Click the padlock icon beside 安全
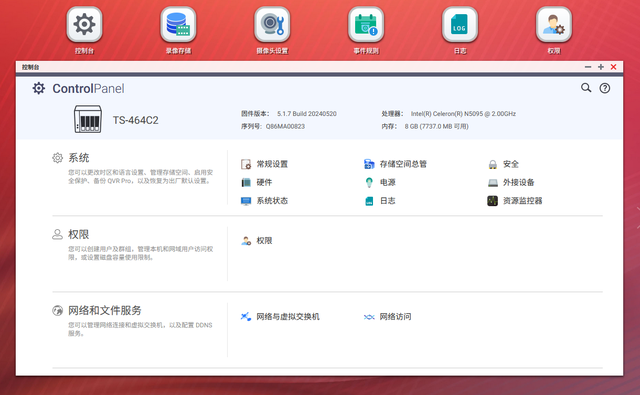 (493, 164)
